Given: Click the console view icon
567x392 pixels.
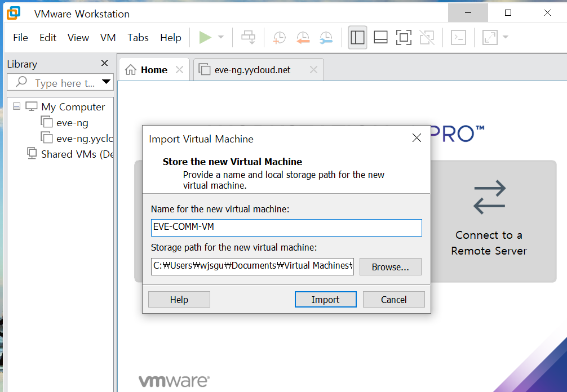Looking at the screenshot, I should click(458, 37).
